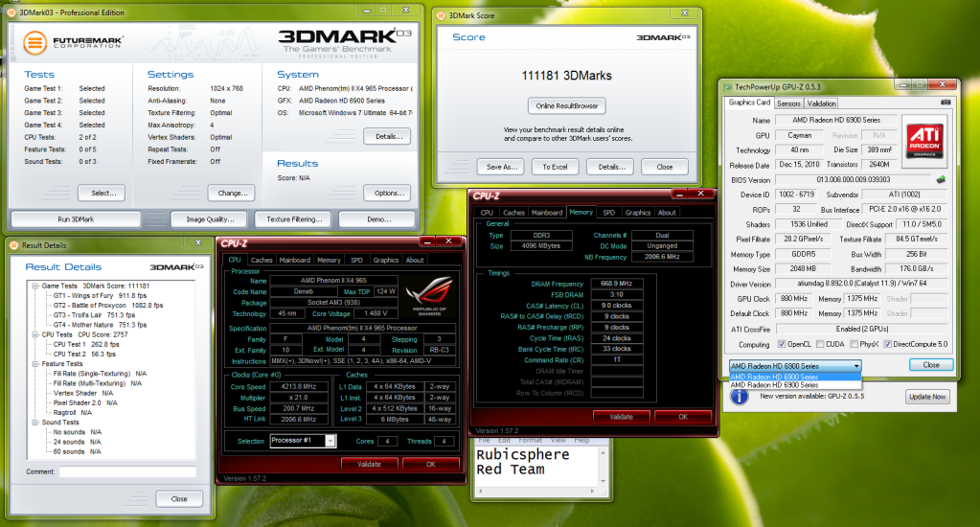Click the Select... button under Tests
This screenshot has height=527, width=980.
coord(102,194)
